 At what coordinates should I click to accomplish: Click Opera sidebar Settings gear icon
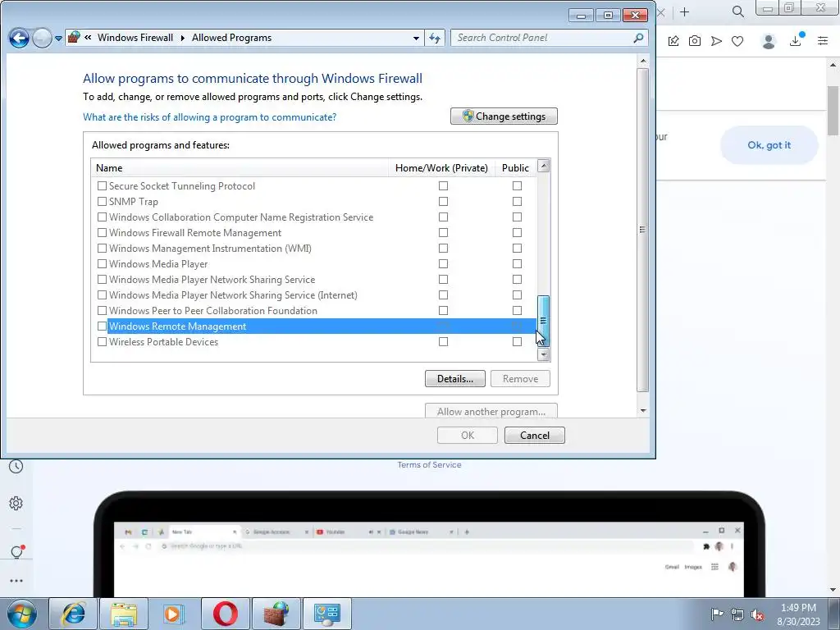16,503
